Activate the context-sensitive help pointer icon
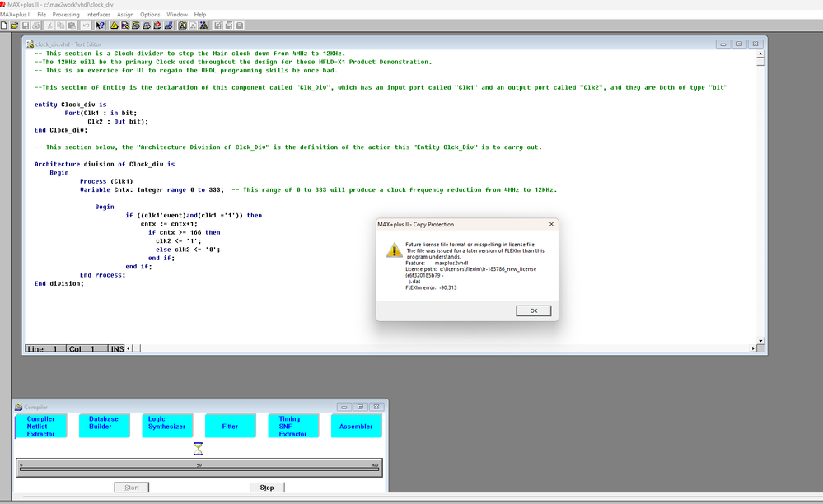This screenshot has height=504, width=823. [101, 26]
